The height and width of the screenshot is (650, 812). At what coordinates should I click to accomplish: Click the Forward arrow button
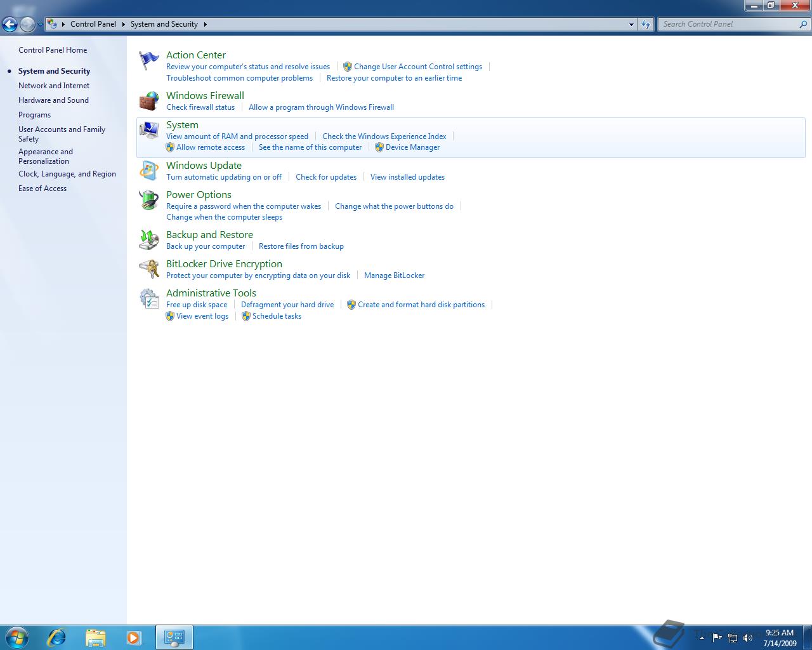tap(27, 24)
